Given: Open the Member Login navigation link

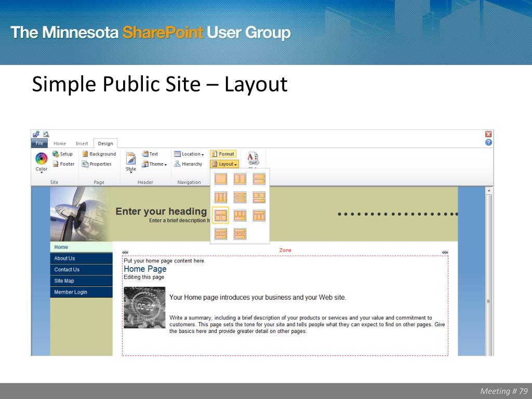Looking at the screenshot, I should pos(82,292).
